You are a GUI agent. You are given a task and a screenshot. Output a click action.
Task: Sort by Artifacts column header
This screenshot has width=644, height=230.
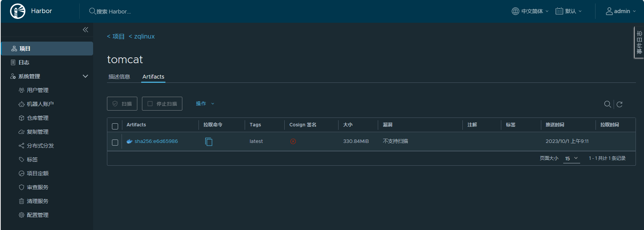[136, 125]
